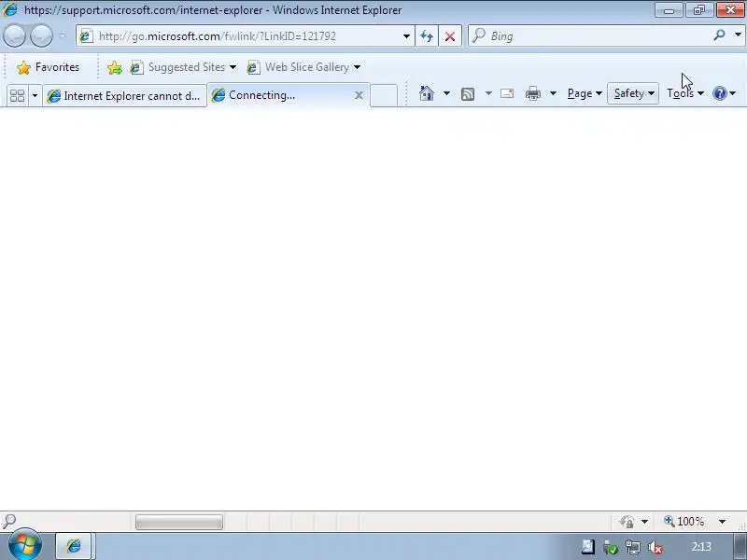Screen dimensions: 747x560
Task: Open the search provider dropdown arrow
Action: tap(738, 35)
